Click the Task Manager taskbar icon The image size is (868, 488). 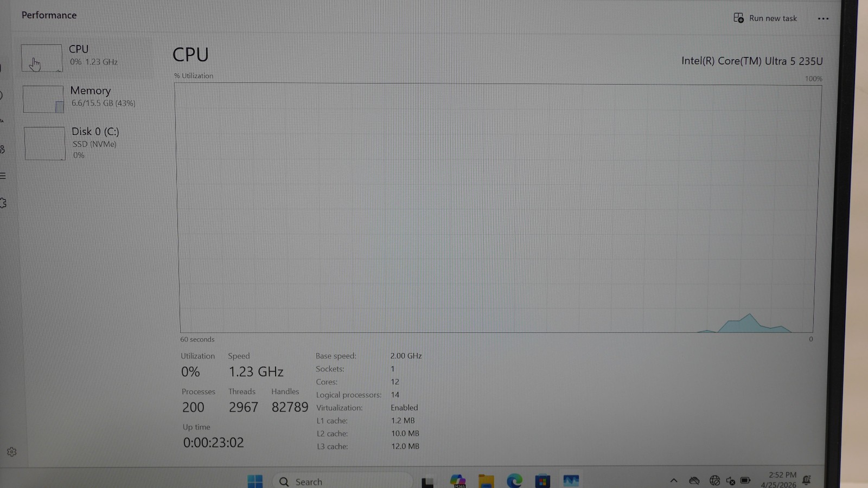(x=571, y=480)
